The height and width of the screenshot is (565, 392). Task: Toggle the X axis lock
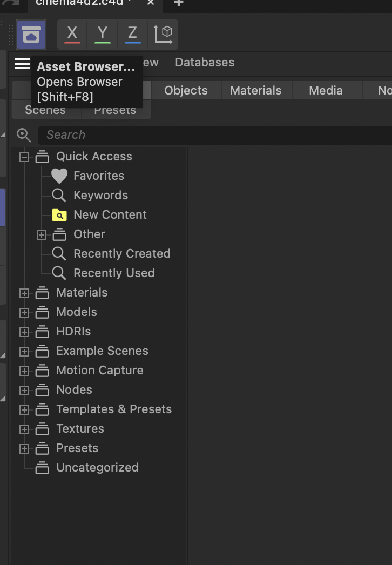pyautogui.click(x=72, y=34)
